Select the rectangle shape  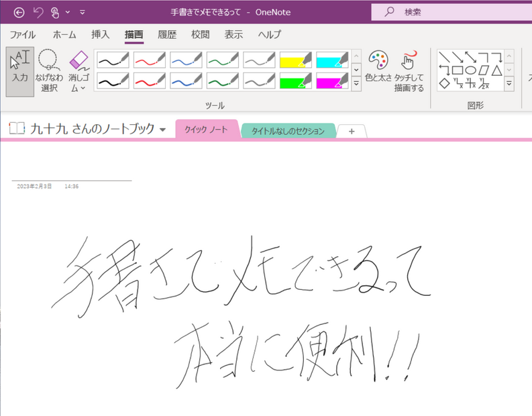point(458,70)
